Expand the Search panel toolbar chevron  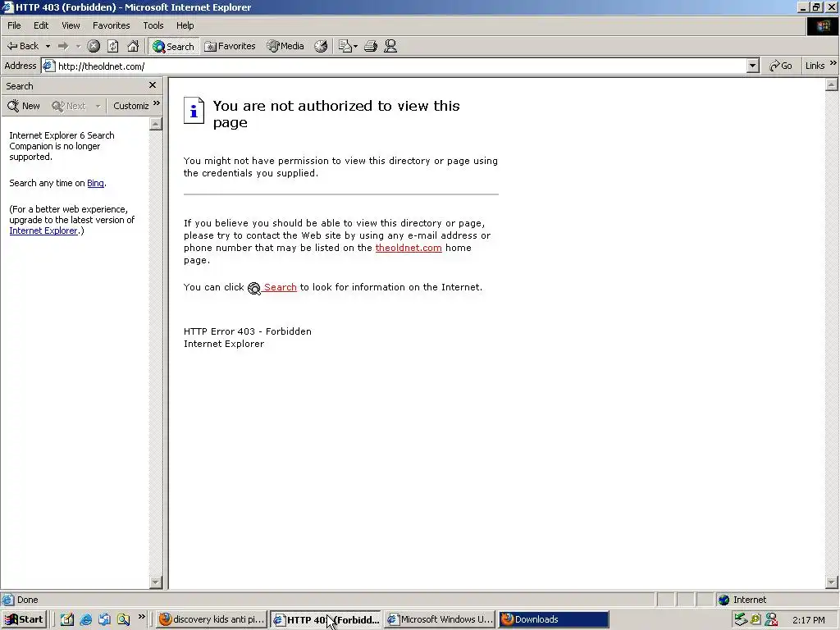click(x=157, y=103)
